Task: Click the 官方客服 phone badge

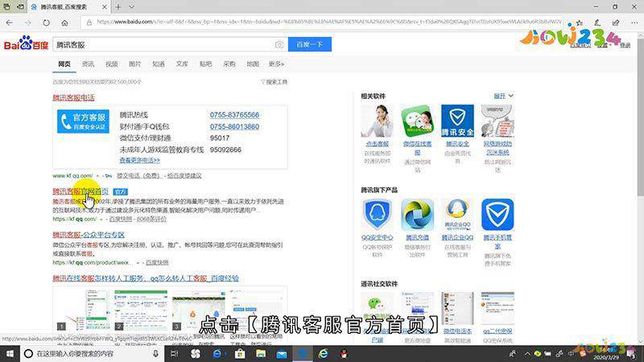Action: pos(84,121)
